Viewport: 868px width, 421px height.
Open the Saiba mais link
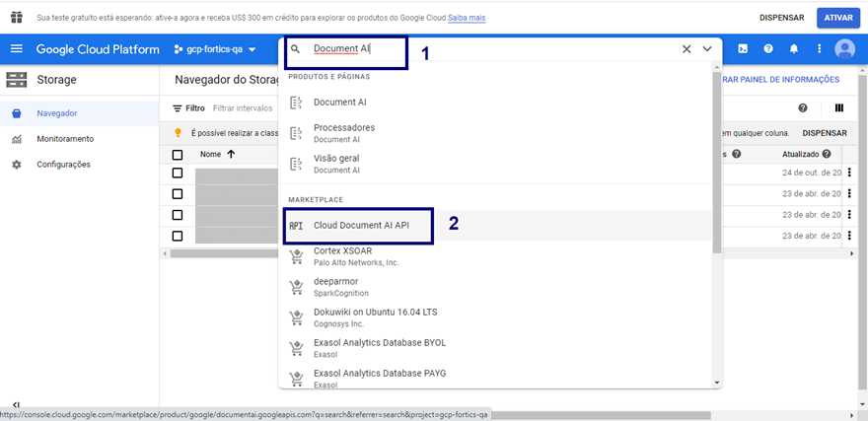[467, 18]
